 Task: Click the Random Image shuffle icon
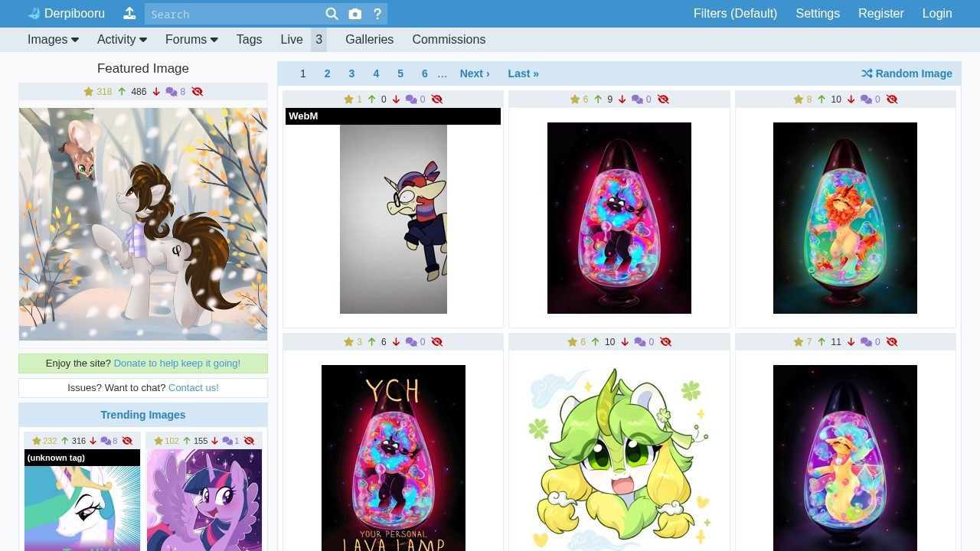[867, 73]
